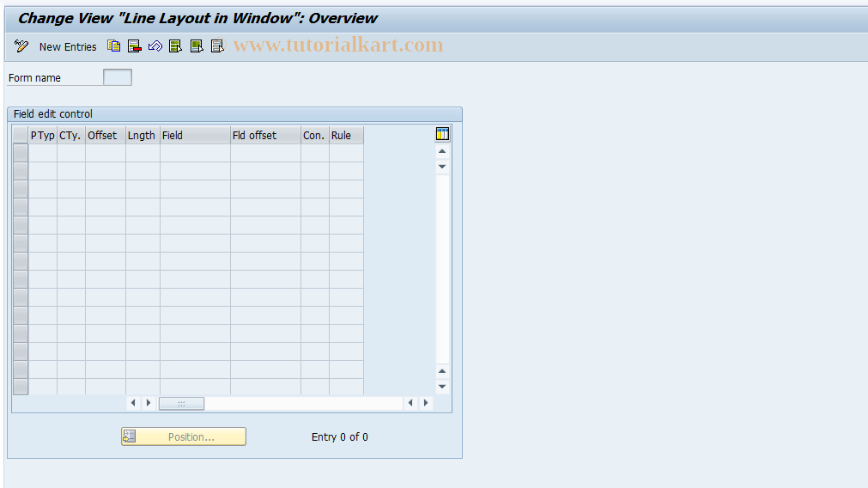Viewport: 868px width, 488px height.
Task: Click the Fld offset column header
Action: [x=265, y=135]
